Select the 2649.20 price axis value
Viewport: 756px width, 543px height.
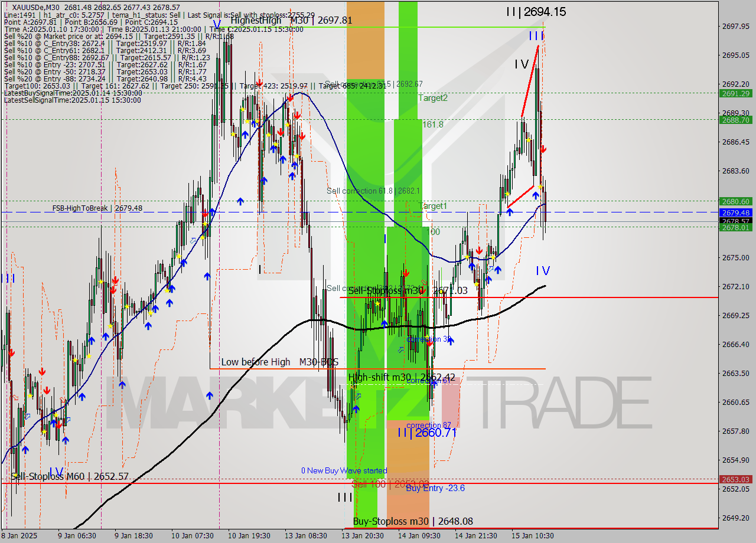click(x=736, y=518)
